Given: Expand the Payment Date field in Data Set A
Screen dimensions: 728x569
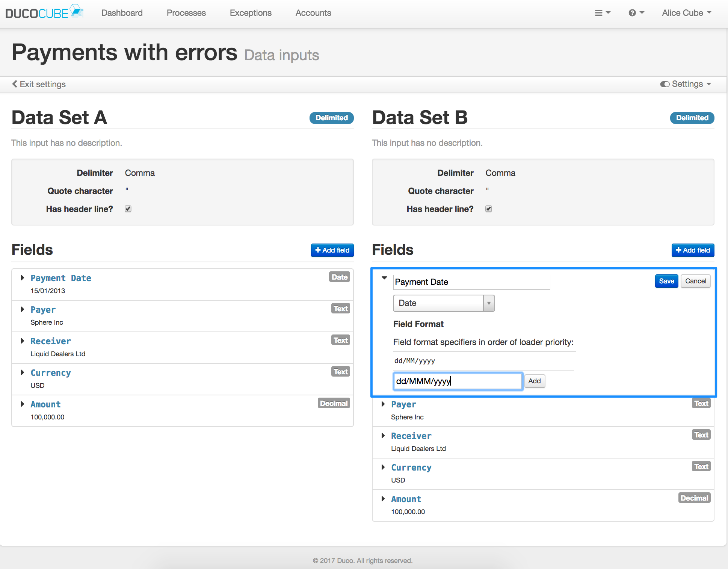Looking at the screenshot, I should tap(22, 278).
